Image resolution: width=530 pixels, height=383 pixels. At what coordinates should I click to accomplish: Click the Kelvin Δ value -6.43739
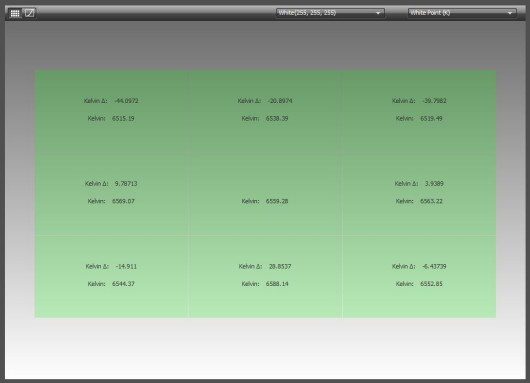pos(434,266)
